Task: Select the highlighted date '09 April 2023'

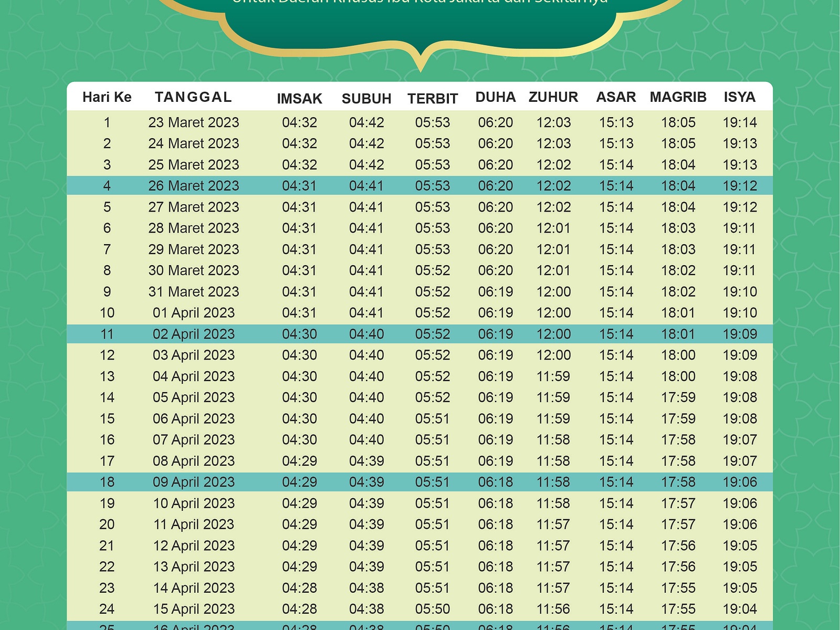Action: pos(194,482)
